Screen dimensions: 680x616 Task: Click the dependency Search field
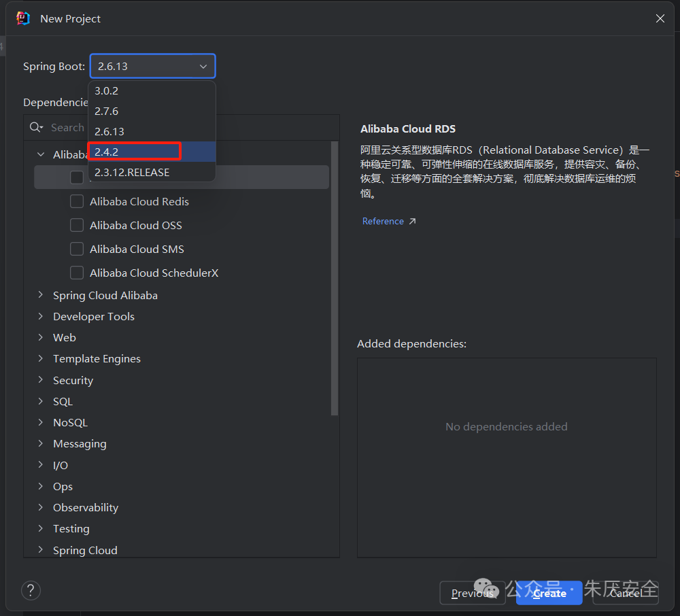click(182, 127)
